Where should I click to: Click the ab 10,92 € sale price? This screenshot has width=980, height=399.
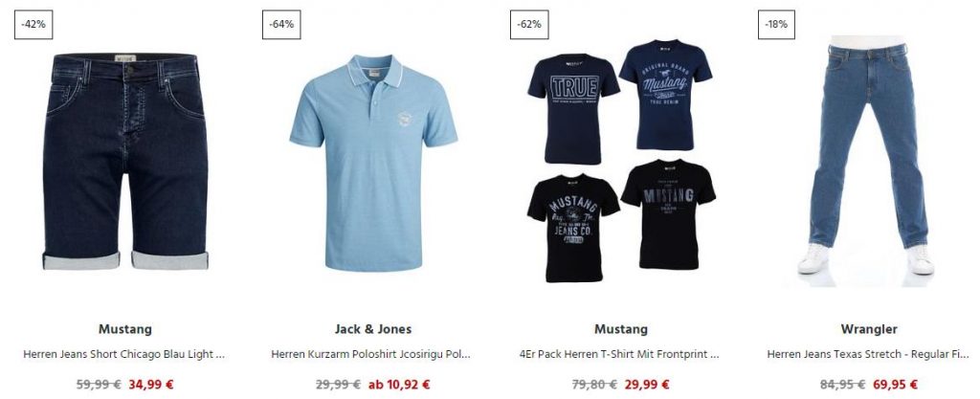click(x=399, y=385)
